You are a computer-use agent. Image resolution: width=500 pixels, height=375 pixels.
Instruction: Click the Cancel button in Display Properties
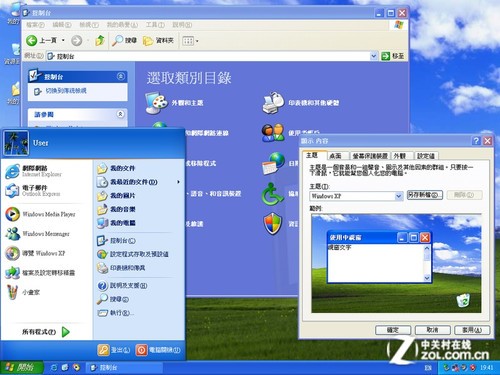tap(432, 330)
